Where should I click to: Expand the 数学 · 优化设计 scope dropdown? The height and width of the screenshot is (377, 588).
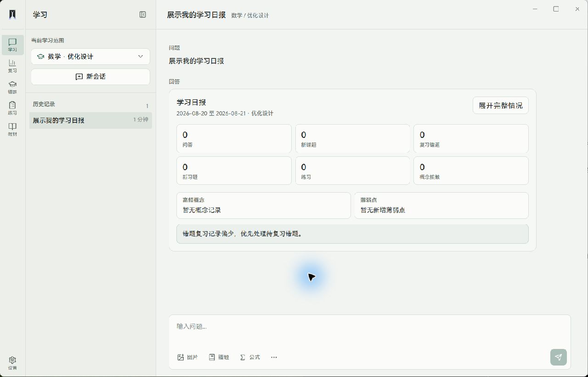coord(90,57)
